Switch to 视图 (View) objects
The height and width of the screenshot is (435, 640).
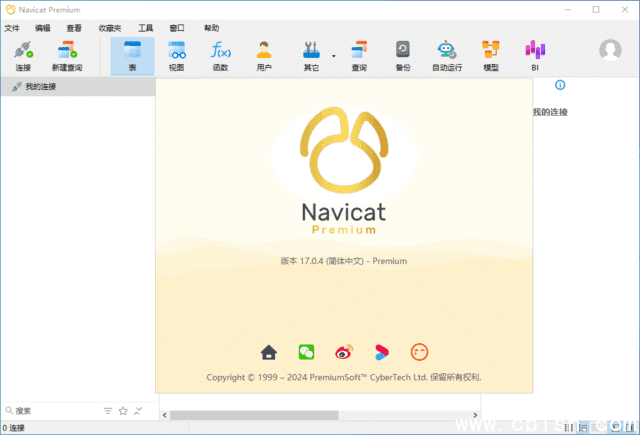[176, 55]
